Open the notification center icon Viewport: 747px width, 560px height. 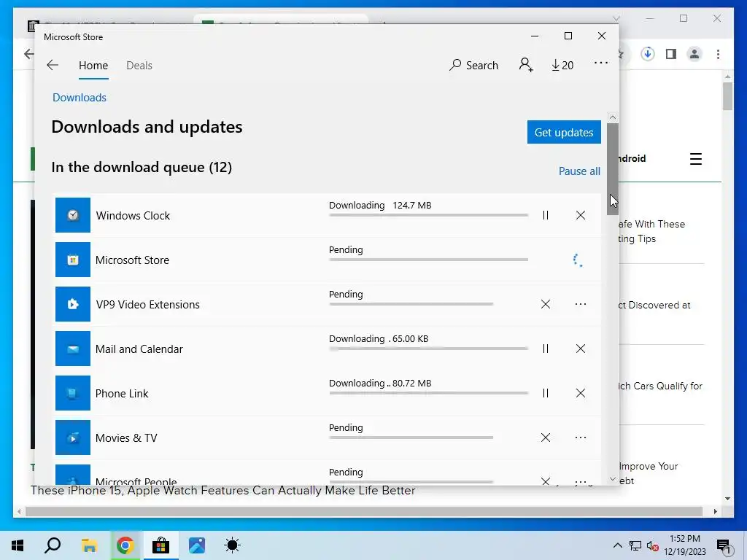click(x=724, y=546)
